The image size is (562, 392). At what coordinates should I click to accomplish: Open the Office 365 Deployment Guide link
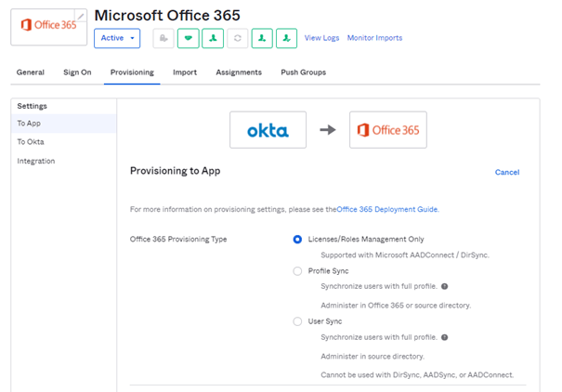[x=386, y=210]
